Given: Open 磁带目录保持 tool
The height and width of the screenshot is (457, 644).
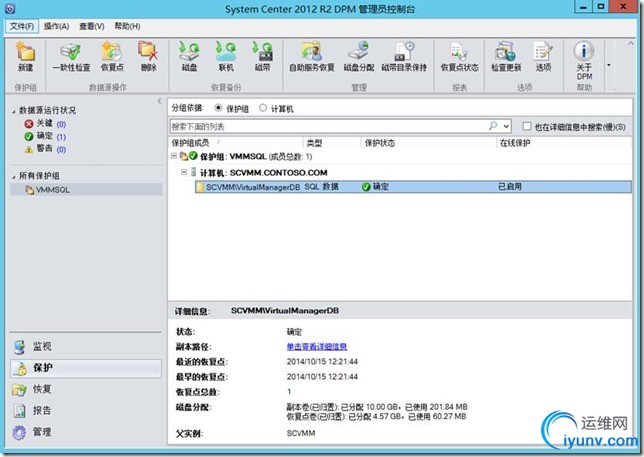Looking at the screenshot, I should point(404,57).
